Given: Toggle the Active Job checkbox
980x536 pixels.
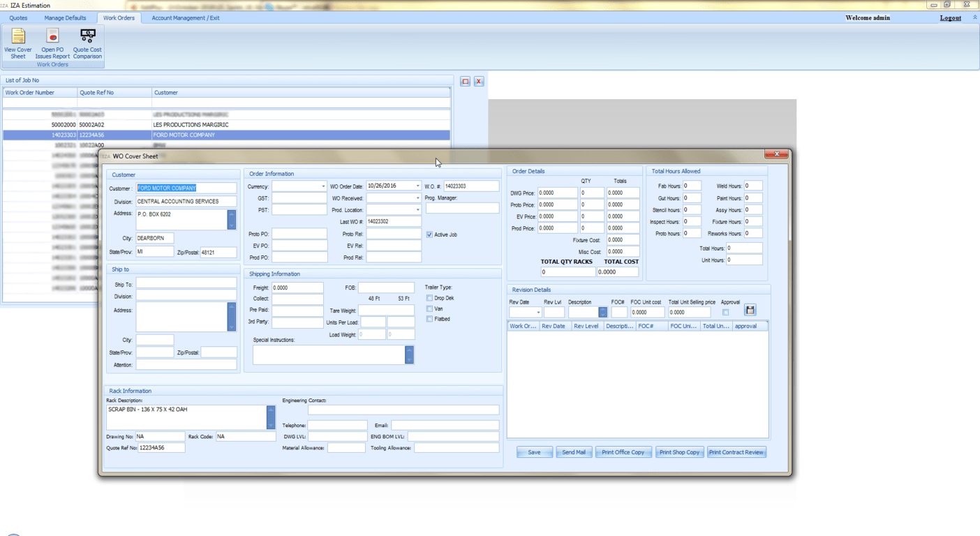Looking at the screenshot, I should click(429, 235).
